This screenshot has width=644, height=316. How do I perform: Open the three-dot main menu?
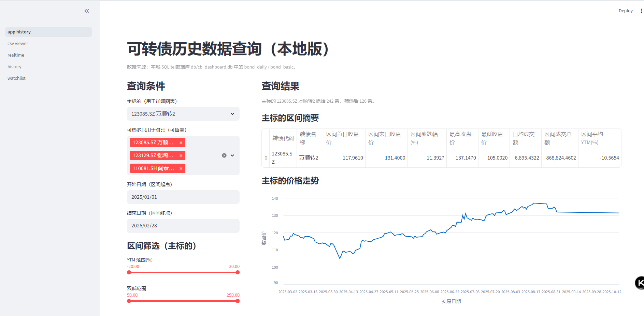click(641, 11)
